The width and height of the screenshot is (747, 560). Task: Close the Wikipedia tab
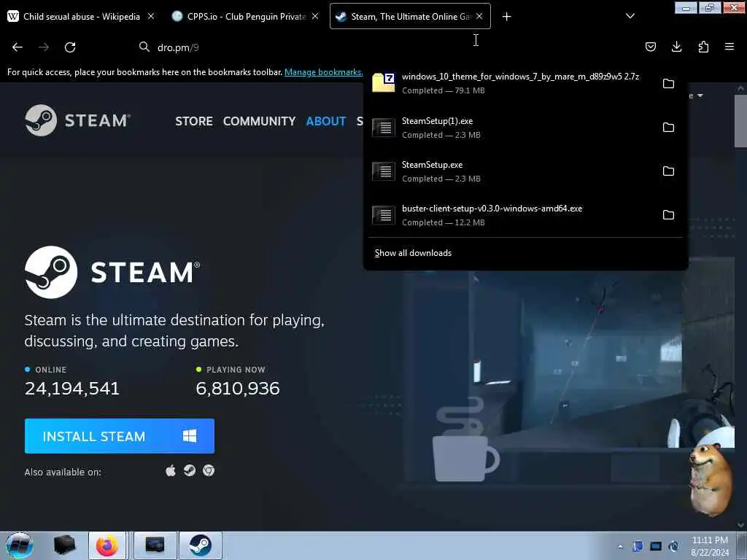click(150, 16)
